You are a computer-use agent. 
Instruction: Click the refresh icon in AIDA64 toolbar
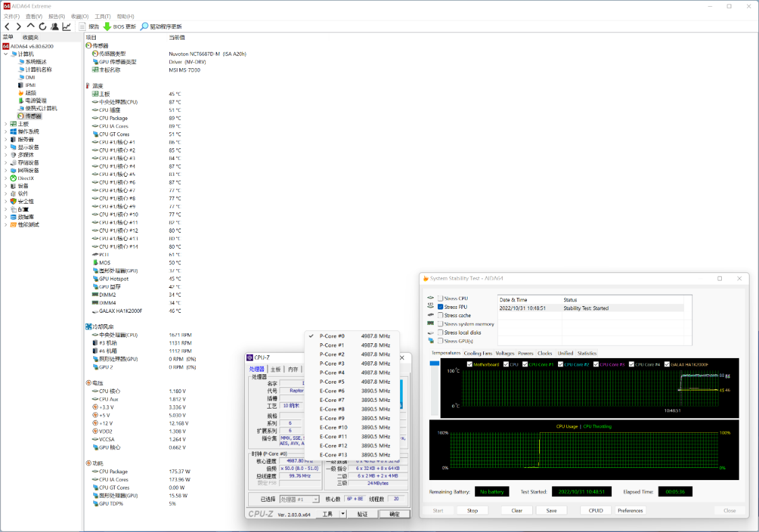[43, 26]
